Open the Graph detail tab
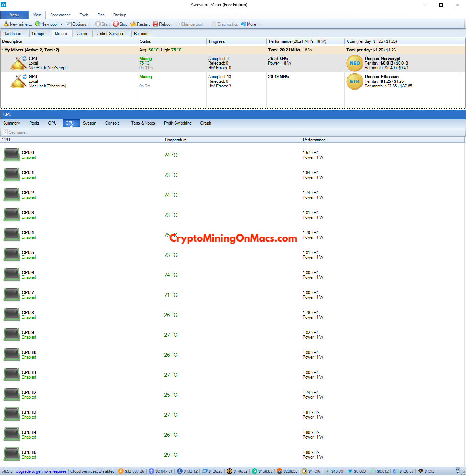Screen dimensions: 466x476 205,123
